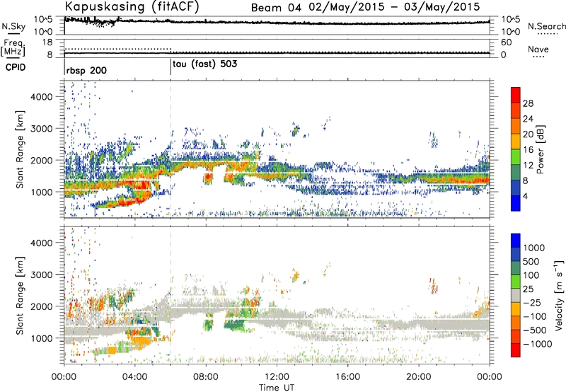The height and width of the screenshot is (392, 566).
Task: Click the '60' Nave axis tick
Action: [507, 42]
